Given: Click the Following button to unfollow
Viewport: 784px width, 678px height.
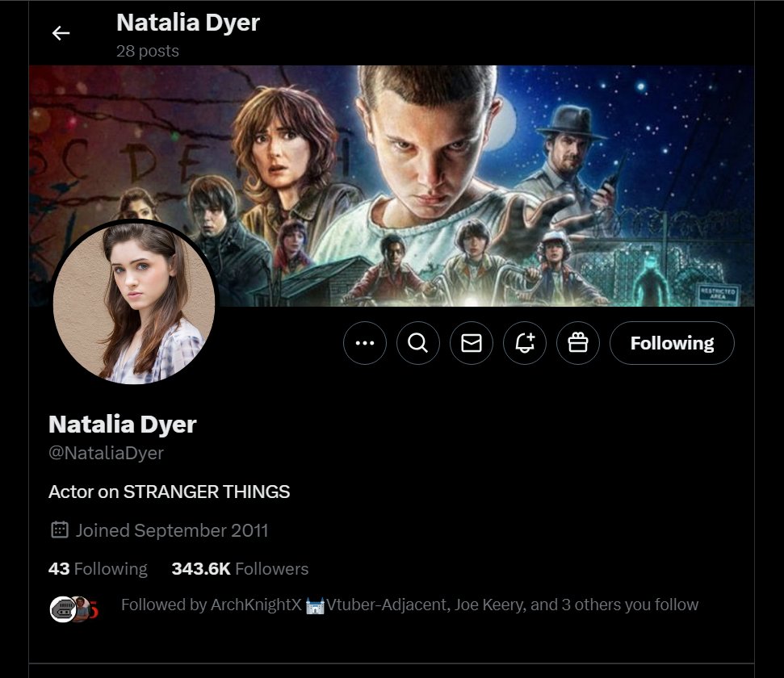Looking at the screenshot, I should click(672, 343).
